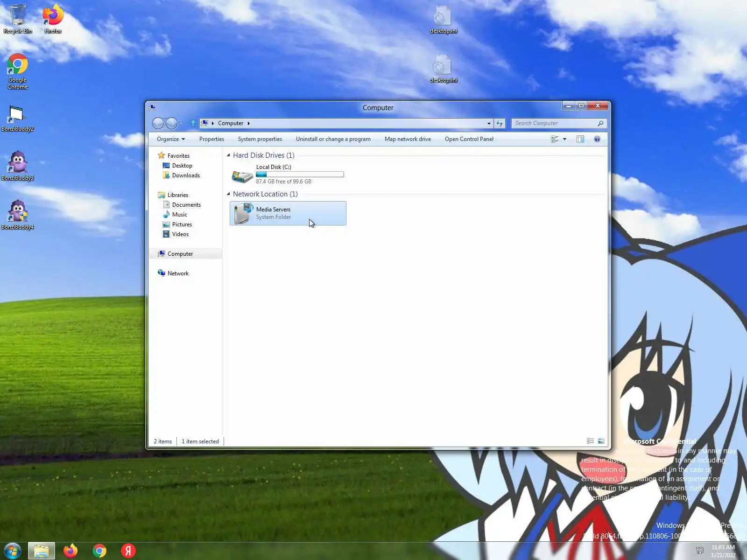The height and width of the screenshot is (560, 747).
Task: Launch Firefox from the desktop shortcut
Action: pos(53,19)
